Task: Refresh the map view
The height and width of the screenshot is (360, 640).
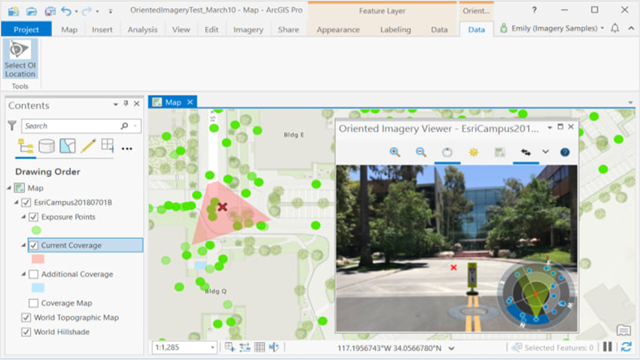Action: [626, 347]
